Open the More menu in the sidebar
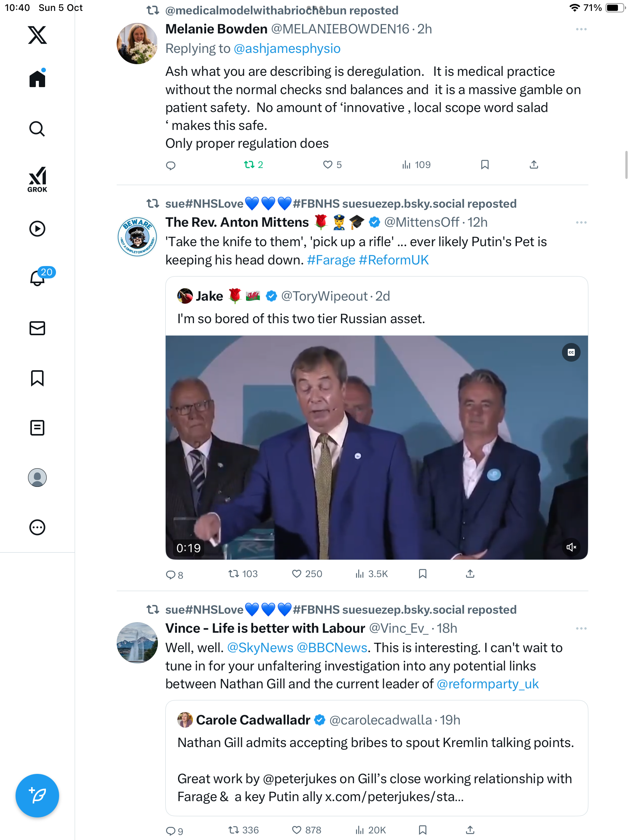The image size is (630, 840). coord(37,527)
